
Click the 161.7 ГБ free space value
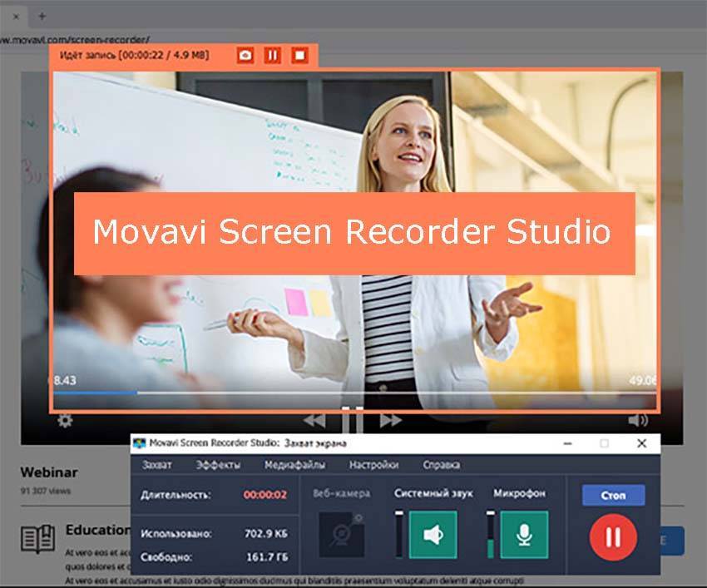click(267, 557)
